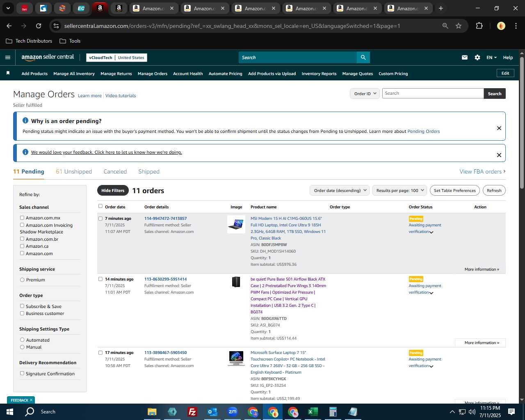
Task: Check the Signature Confirmation filter
Action: pyautogui.click(x=22, y=373)
